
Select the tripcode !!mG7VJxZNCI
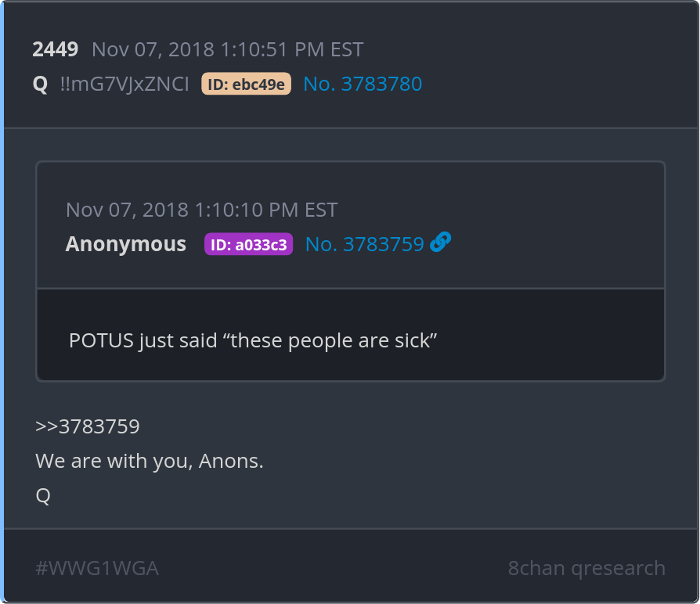point(124,84)
